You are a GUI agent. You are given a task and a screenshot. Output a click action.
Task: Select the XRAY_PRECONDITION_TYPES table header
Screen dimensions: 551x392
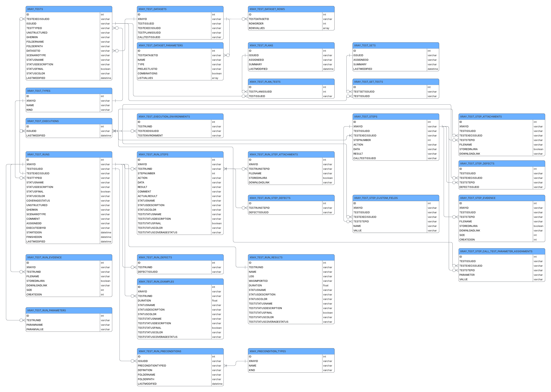click(291, 351)
